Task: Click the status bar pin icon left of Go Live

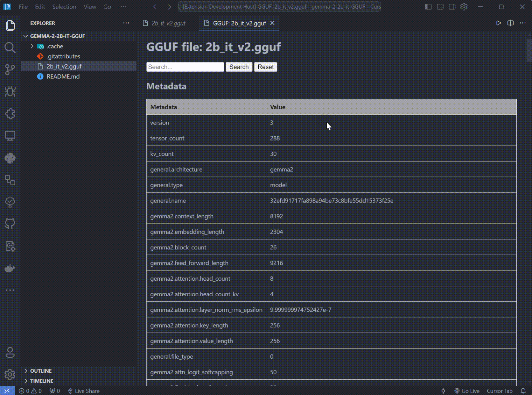Action: click(x=443, y=391)
